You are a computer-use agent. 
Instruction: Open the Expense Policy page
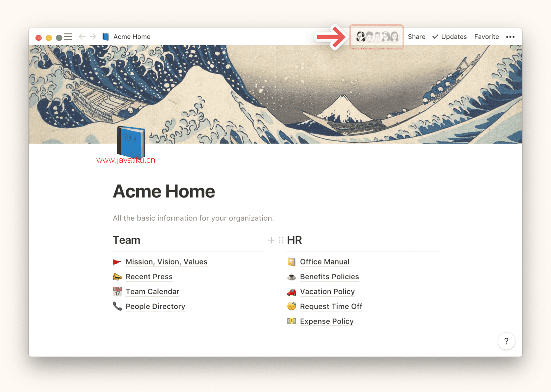(x=327, y=321)
